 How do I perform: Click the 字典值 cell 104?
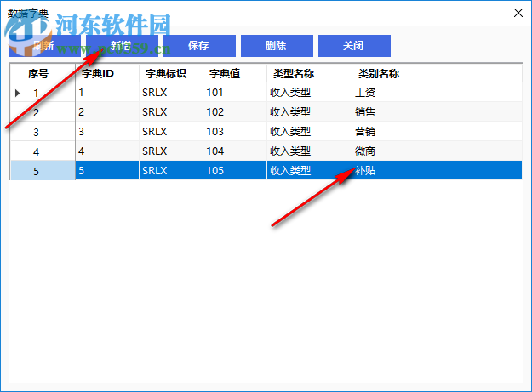click(235, 151)
